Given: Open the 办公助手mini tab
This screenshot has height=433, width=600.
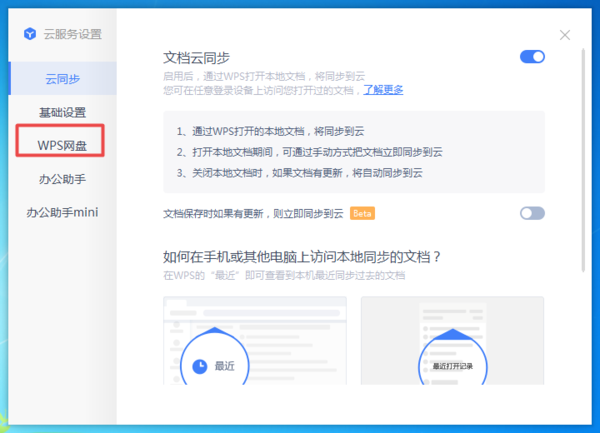Looking at the screenshot, I should tap(63, 212).
